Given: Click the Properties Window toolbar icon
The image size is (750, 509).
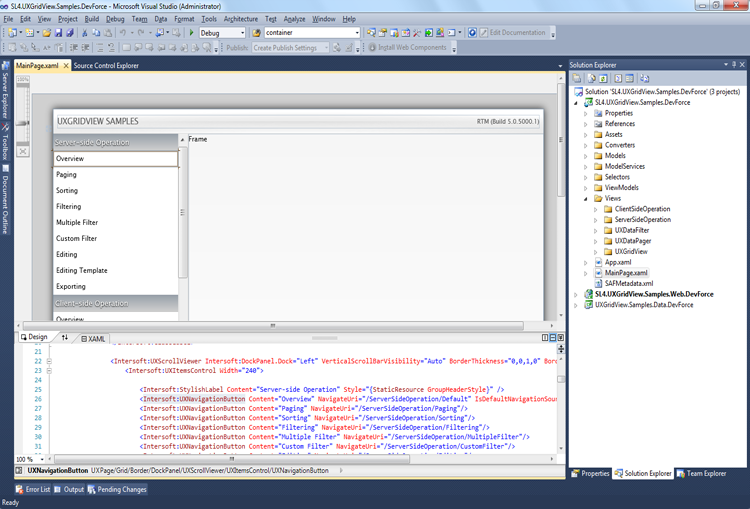Looking at the screenshot, I should tap(383, 33).
